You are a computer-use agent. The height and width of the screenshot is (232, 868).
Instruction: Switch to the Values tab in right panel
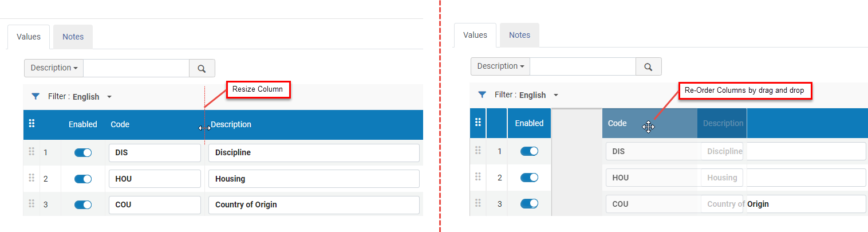coord(475,35)
